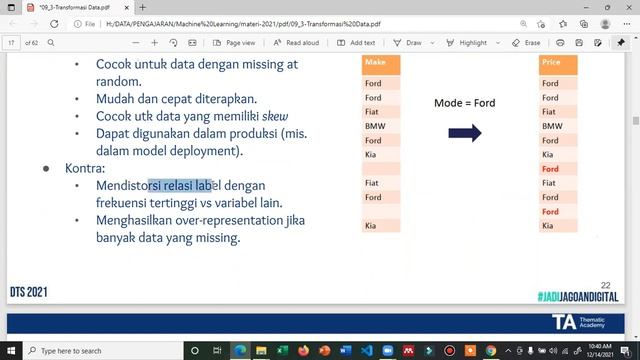Save the PDF as a new file
This screenshot has height=360, width=640.
598,42
